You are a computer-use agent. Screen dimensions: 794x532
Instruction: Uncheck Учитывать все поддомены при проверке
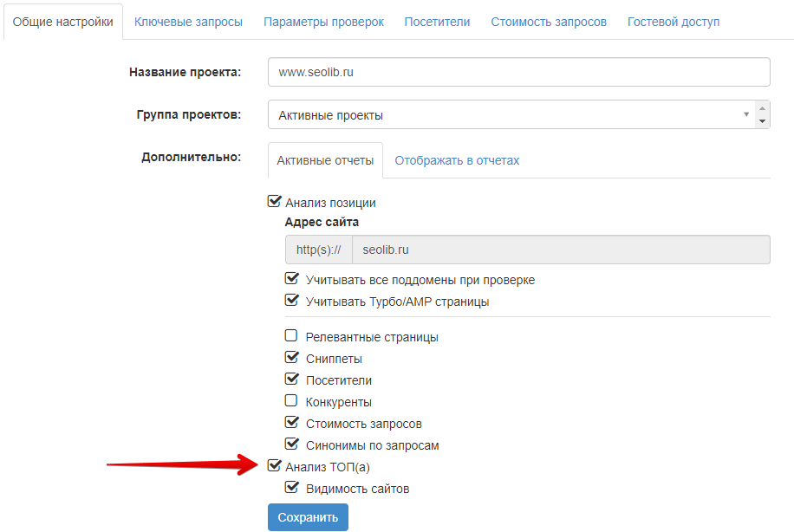[x=291, y=279]
